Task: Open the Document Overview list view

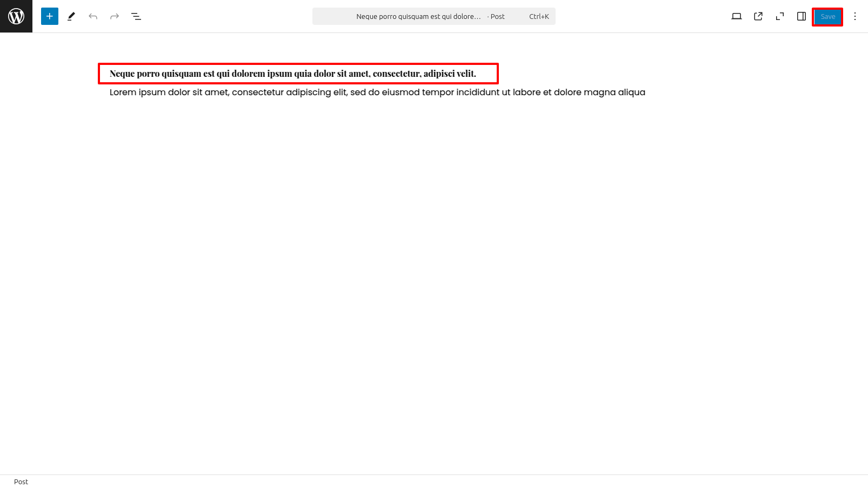Action: (x=136, y=16)
